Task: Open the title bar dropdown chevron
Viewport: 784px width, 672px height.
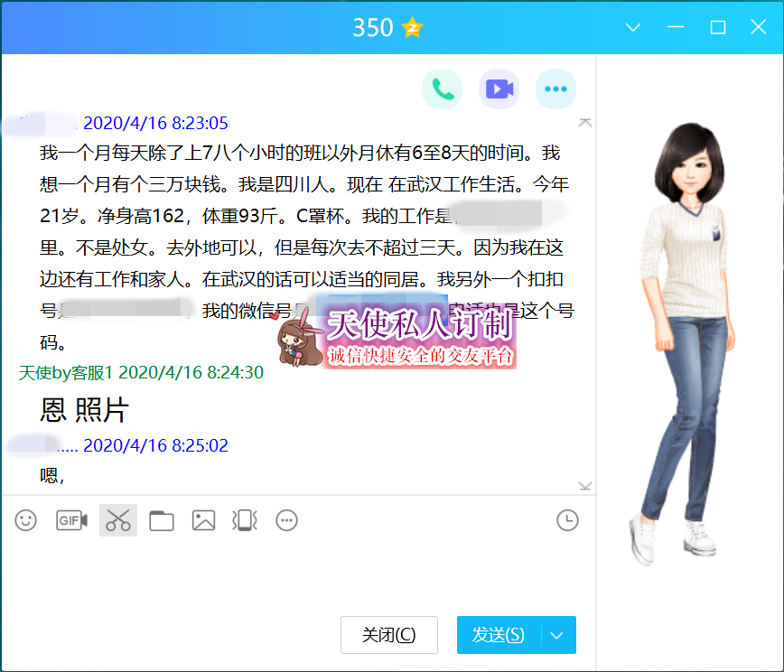Action: point(633,28)
